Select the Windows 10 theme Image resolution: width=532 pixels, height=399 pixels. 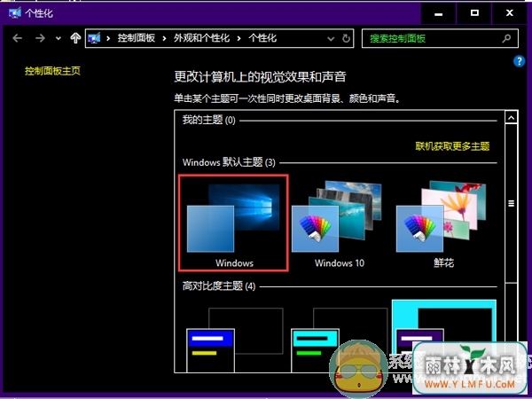[339, 224]
